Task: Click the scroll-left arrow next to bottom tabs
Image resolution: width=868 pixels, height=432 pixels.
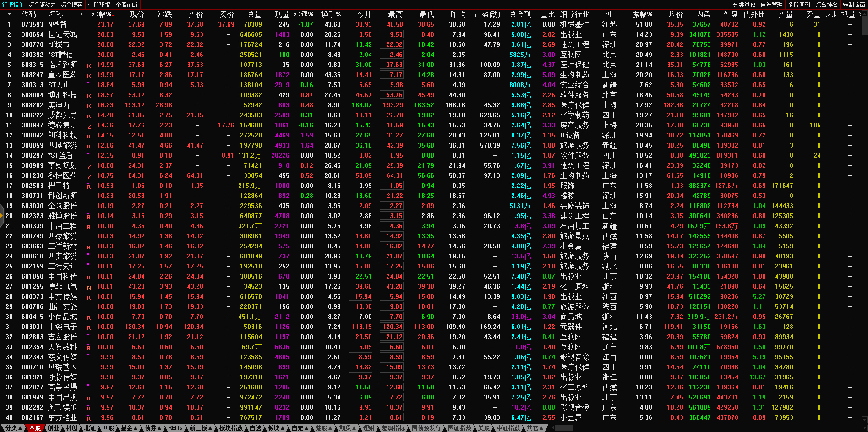Action: (552, 428)
